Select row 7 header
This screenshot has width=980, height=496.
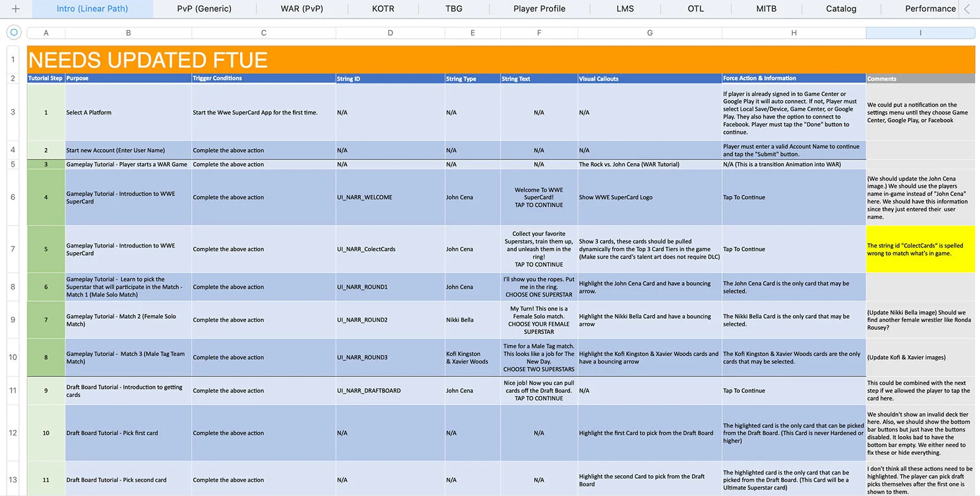click(13, 249)
